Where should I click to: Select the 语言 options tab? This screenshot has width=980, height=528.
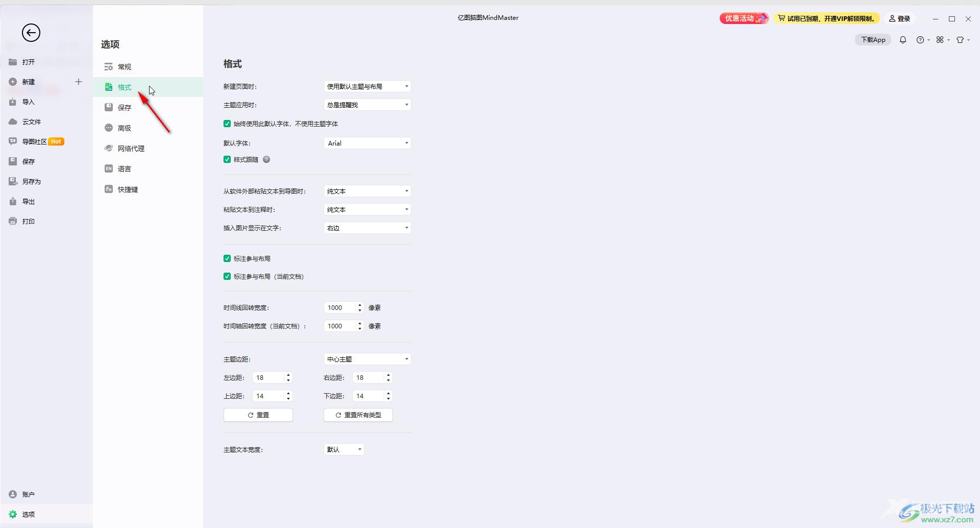tap(148, 169)
